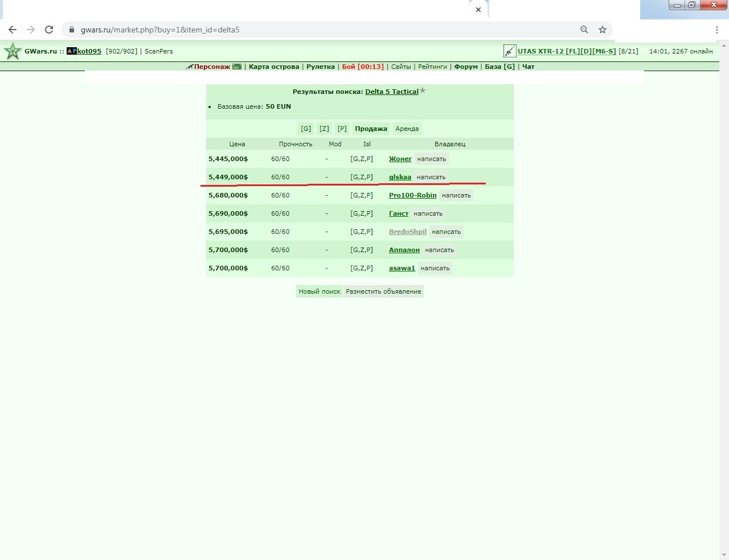
Task: Reload the page
Action: [x=49, y=30]
